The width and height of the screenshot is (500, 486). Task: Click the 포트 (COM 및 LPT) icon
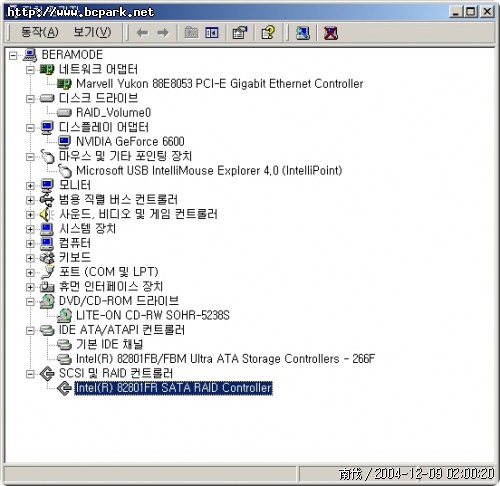(x=47, y=272)
